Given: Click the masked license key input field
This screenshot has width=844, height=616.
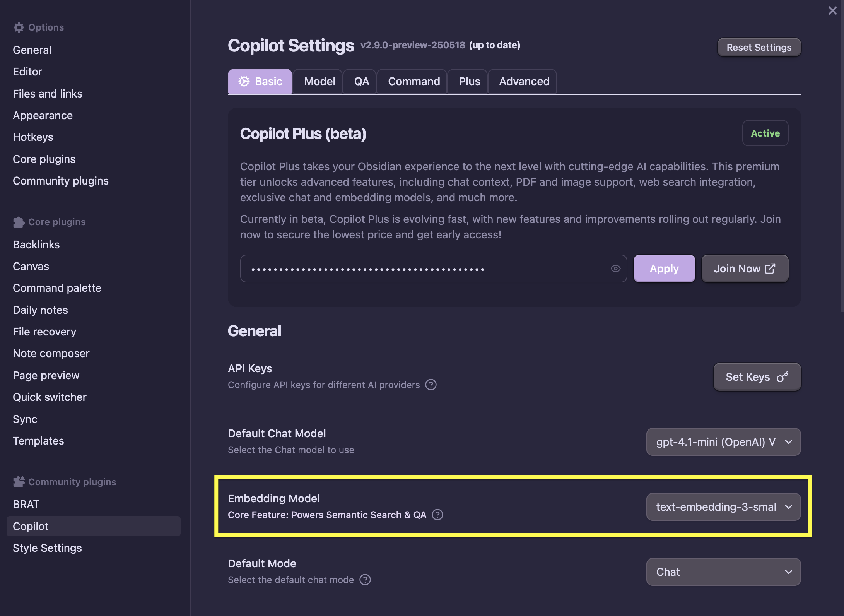Looking at the screenshot, I should (x=425, y=269).
